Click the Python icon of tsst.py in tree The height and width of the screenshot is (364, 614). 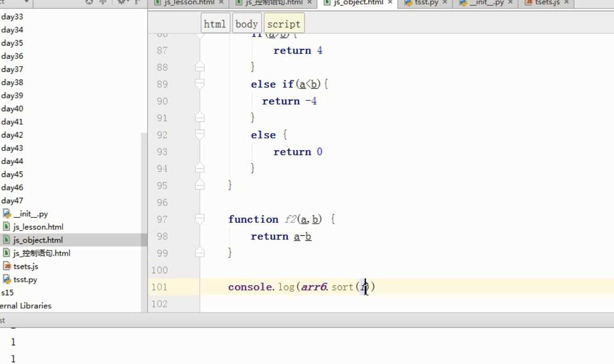coord(7,279)
